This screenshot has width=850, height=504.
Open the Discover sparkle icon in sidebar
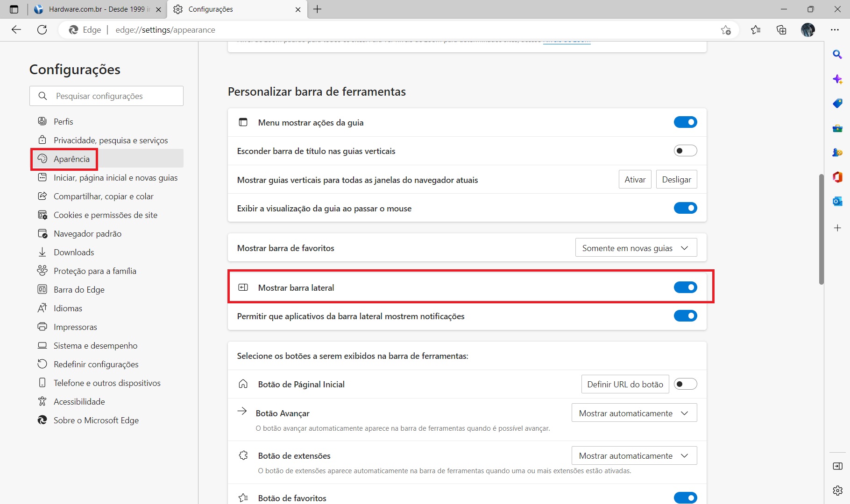837,79
